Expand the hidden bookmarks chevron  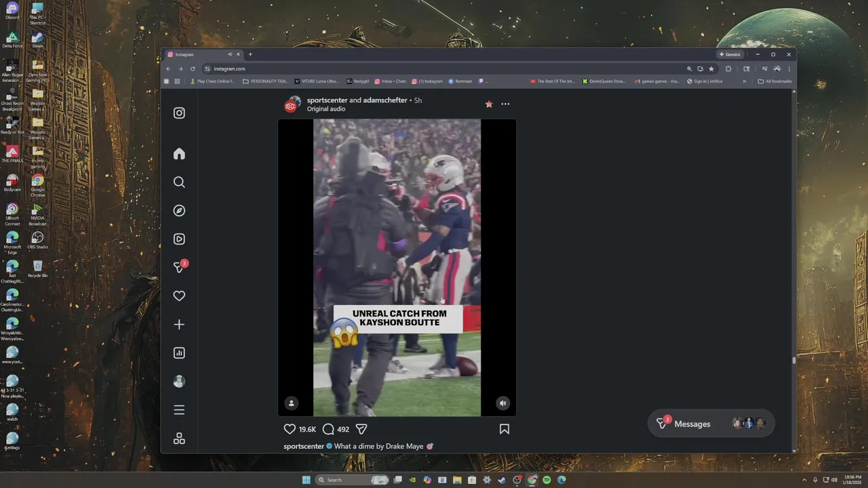pyautogui.click(x=744, y=81)
